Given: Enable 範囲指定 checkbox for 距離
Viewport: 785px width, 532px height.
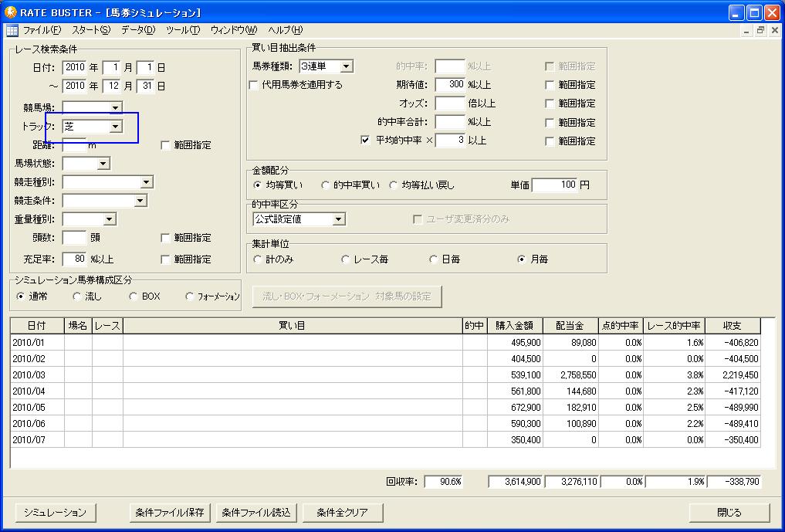Looking at the screenshot, I should (165, 145).
